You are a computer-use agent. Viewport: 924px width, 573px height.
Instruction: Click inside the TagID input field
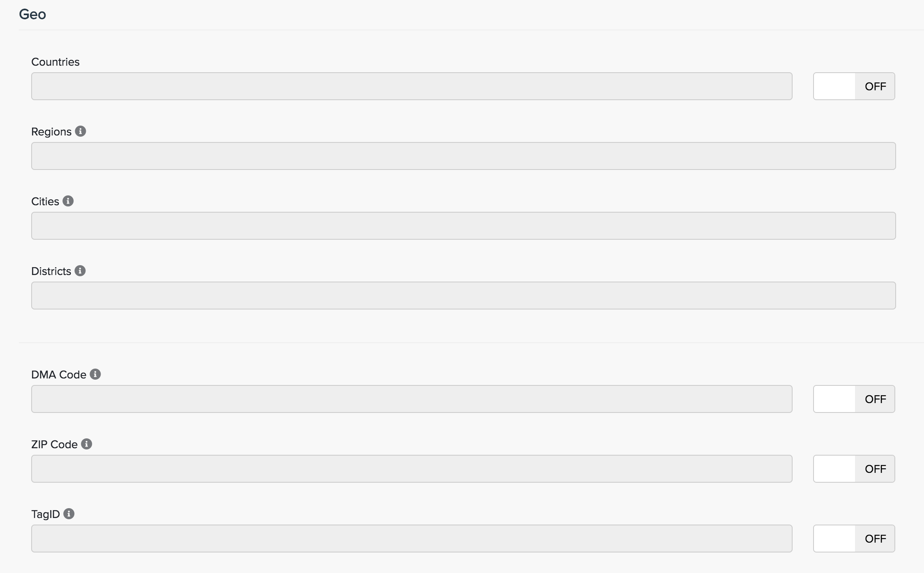[x=411, y=539]
